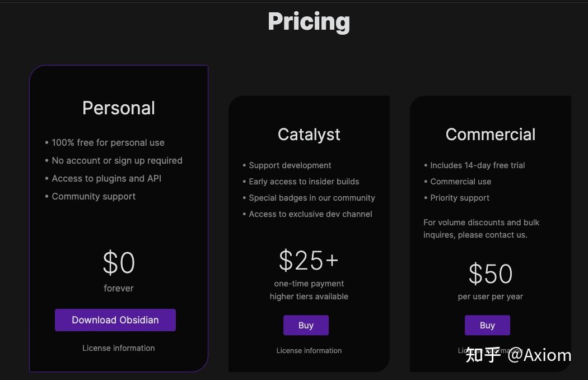
Task: Select the Commercial plan title
Action: [x=491, y=135]
